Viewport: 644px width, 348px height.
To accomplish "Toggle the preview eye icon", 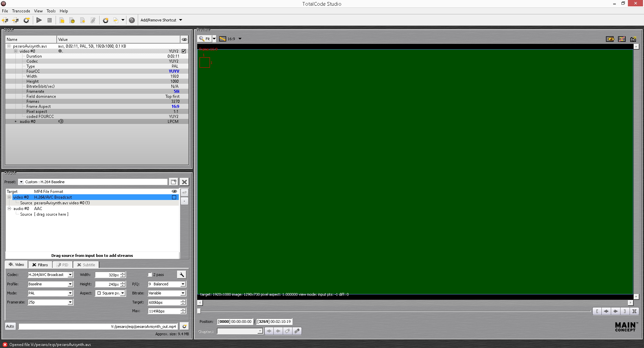I will pyautogui.click(x=610, y=39).
